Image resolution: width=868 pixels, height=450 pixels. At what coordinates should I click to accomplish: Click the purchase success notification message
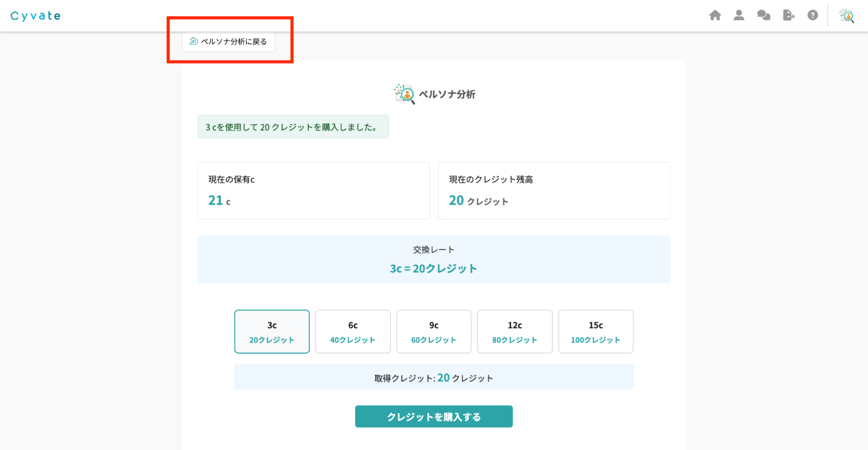[x=293, y=127]
